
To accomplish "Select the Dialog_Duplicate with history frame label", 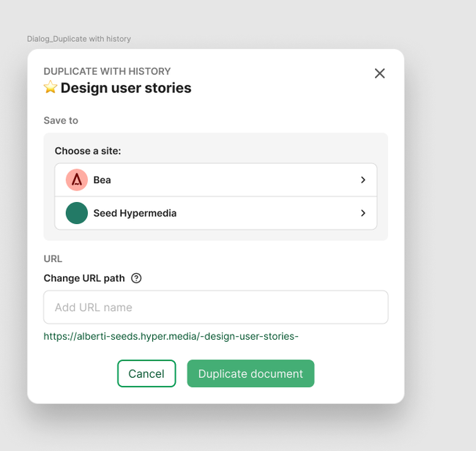I will point(79,39).
